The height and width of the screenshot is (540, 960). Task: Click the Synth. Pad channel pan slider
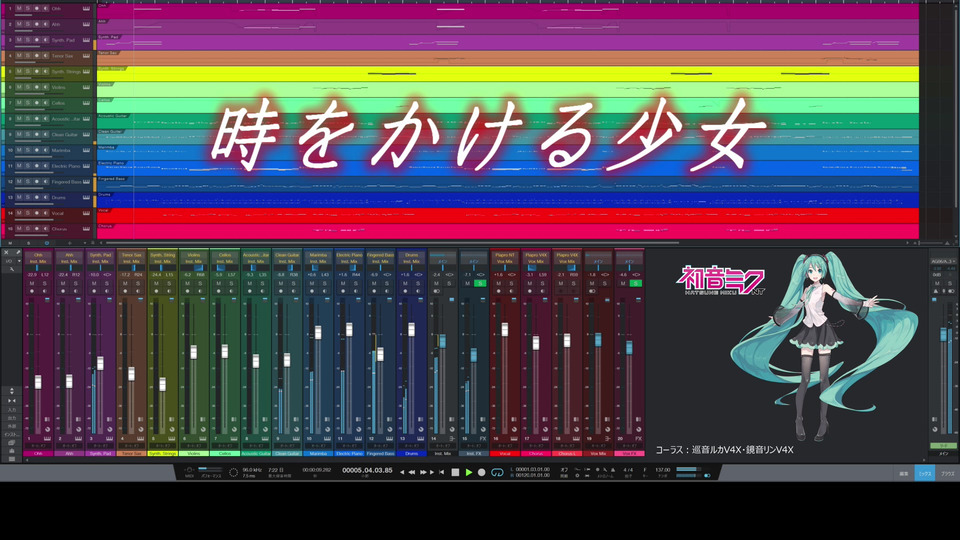[x=100, y=268]
